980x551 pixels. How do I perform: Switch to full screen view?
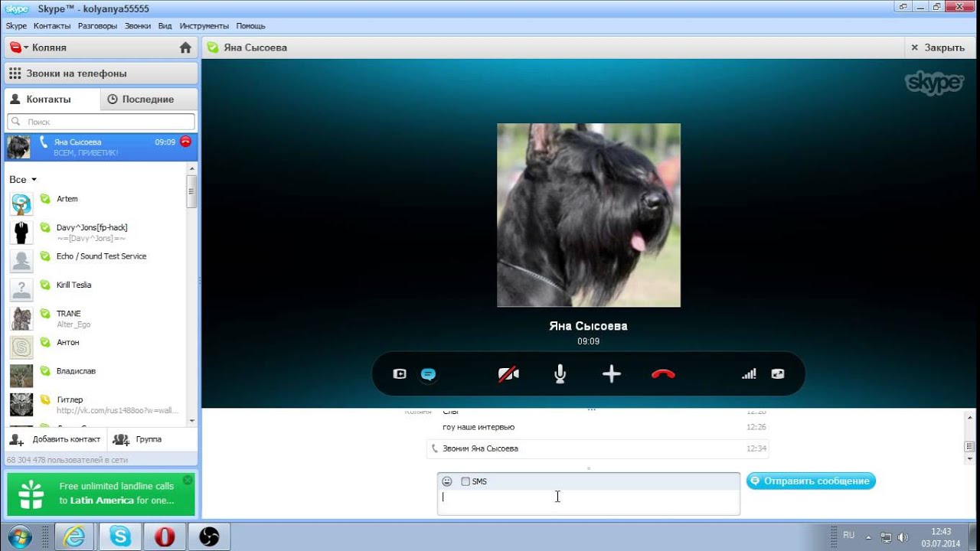pyautogui.click(x=778, y=374)
